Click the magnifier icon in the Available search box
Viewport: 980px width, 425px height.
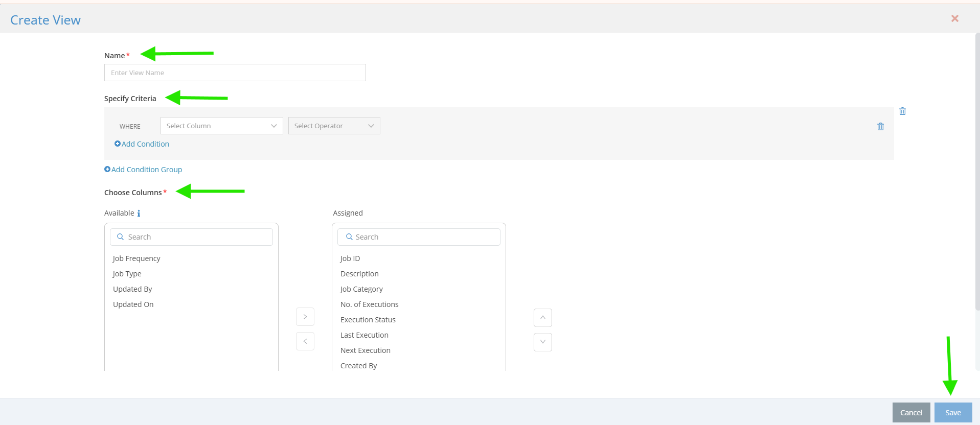click(x=121, y=237)
